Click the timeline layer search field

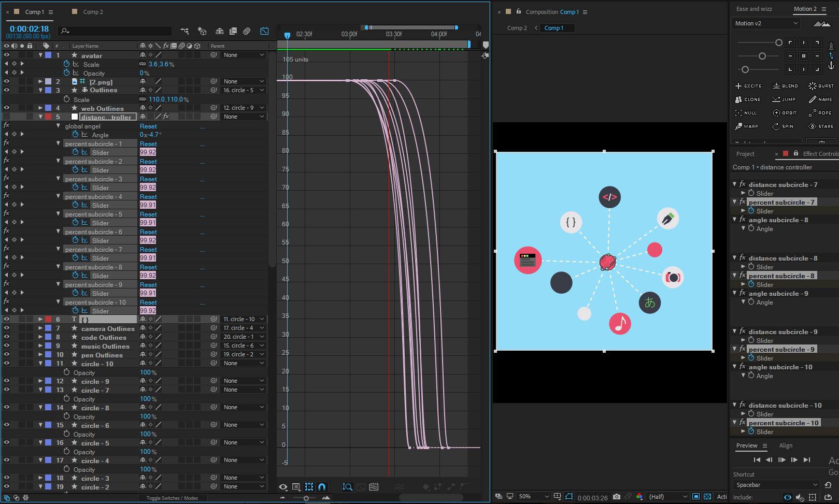115,31
